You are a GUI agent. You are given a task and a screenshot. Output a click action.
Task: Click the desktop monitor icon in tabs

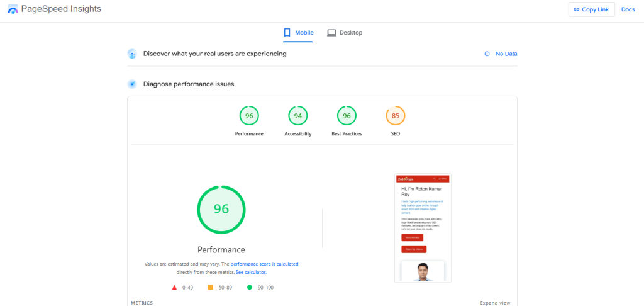[x=331, y=33]
